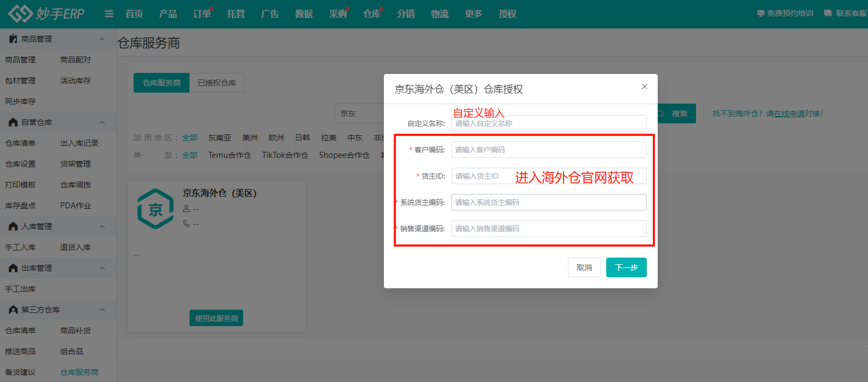Switch to the 已授权仓库 tab

(217, 83)
